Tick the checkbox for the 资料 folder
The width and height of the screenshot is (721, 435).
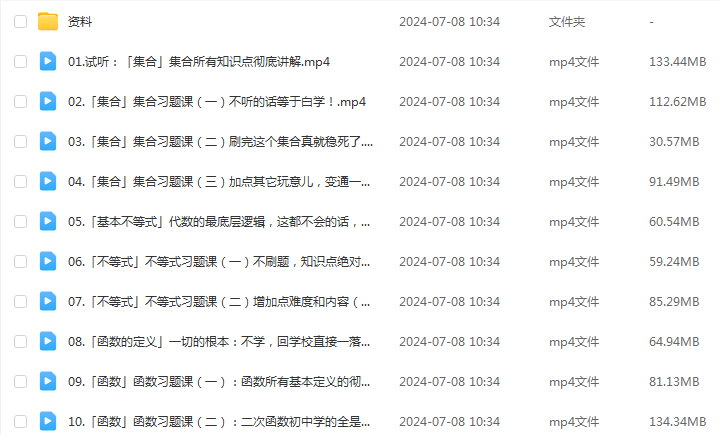pyautogui.click(x=20, y=22)
